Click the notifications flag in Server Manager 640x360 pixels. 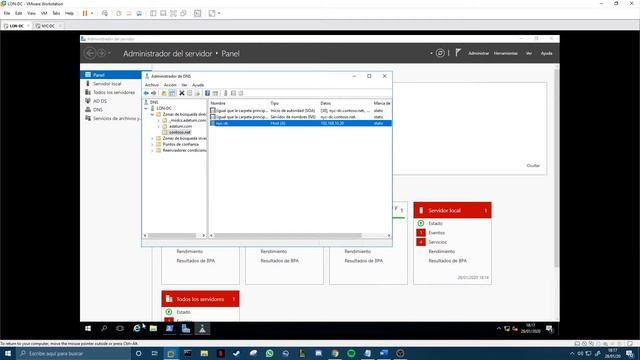pyautogui.click(x=458, y=52)
